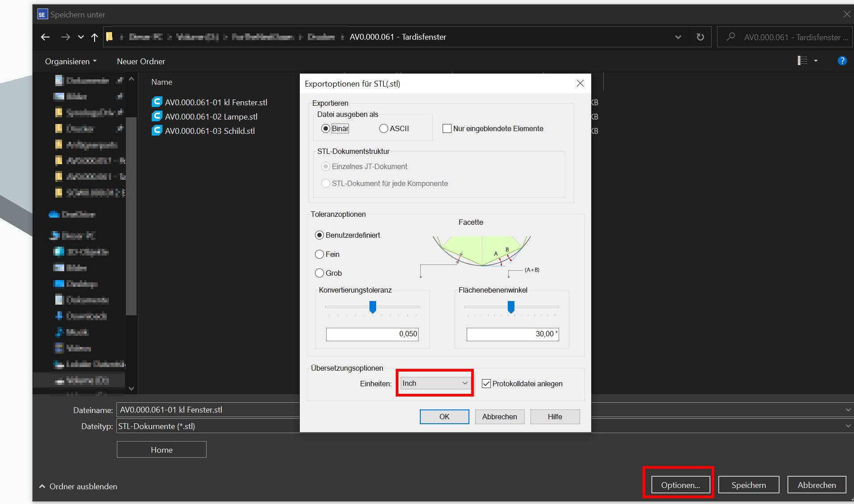Open help with the blue question icon
854x504 pixels.
842,61
